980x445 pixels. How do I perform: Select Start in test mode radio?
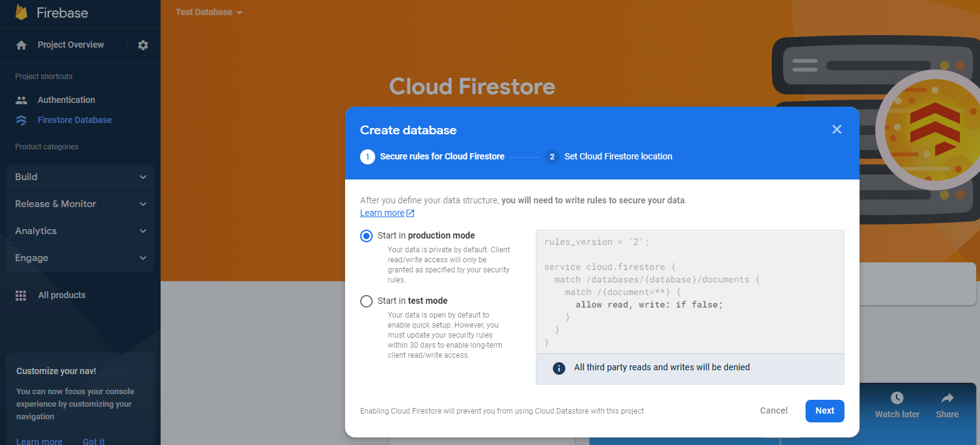366,301
